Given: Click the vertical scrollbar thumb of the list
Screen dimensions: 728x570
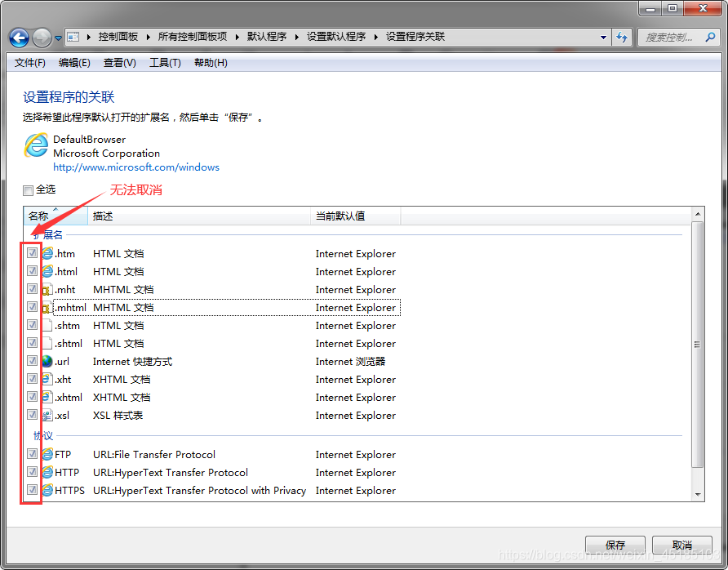Looking at the screenshot, I should [x=697, y=345].
